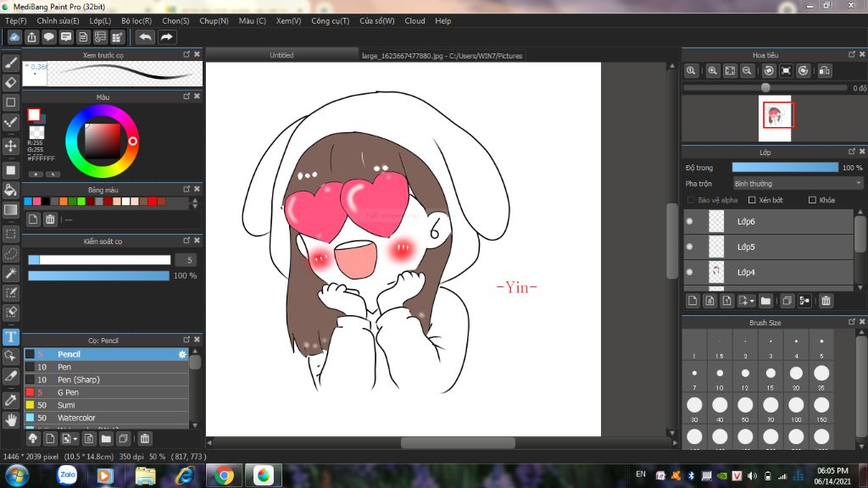This screenshot has width=868, height=488.
Task: Adjust the layer Độ trong opacity slider
Action: click(x=785, y=167)
